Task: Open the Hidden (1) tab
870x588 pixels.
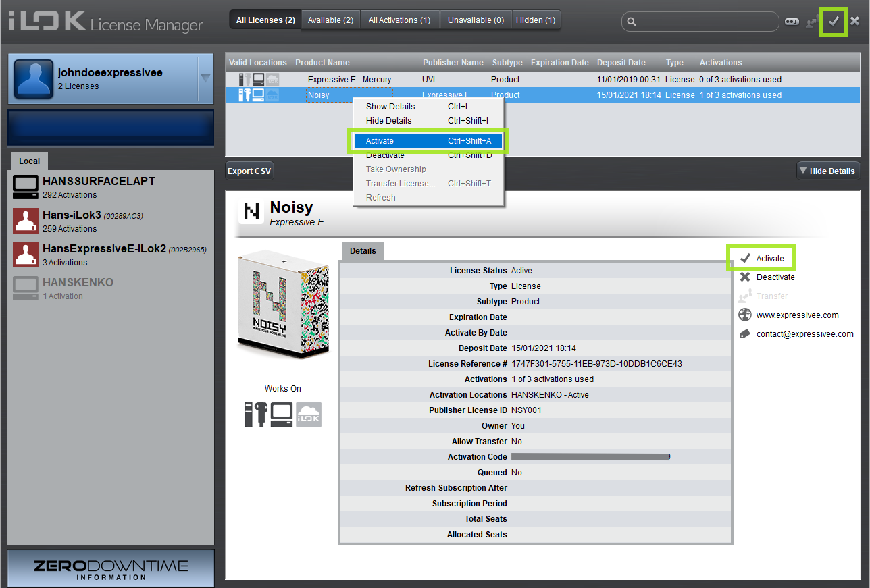Action: click(x=536, y=20)
